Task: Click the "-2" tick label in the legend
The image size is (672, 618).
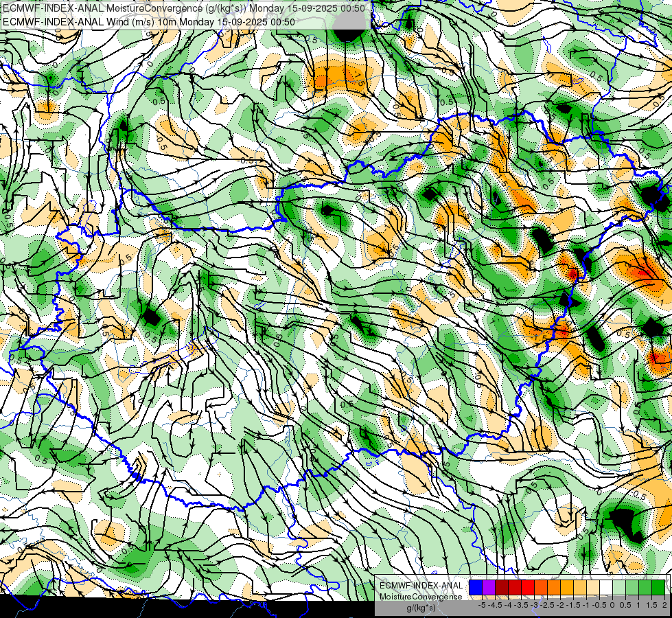Action: coord(561,605)
